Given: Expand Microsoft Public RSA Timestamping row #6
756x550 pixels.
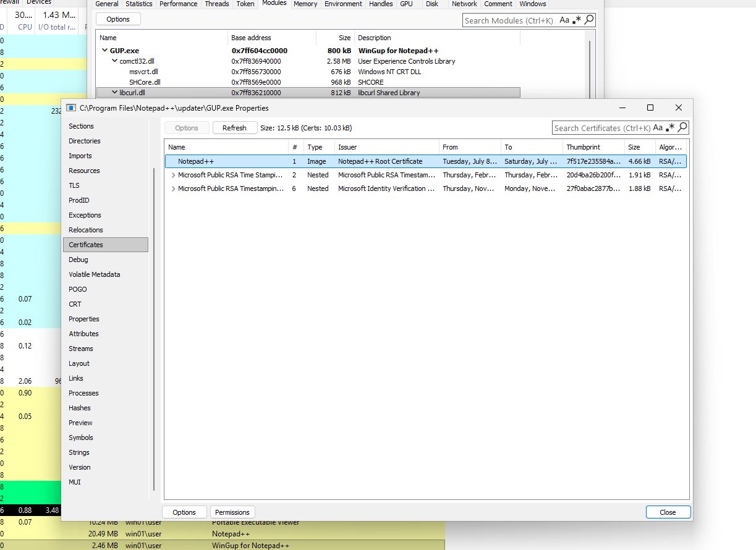Looking at the screenshot, I should (173, 188).
